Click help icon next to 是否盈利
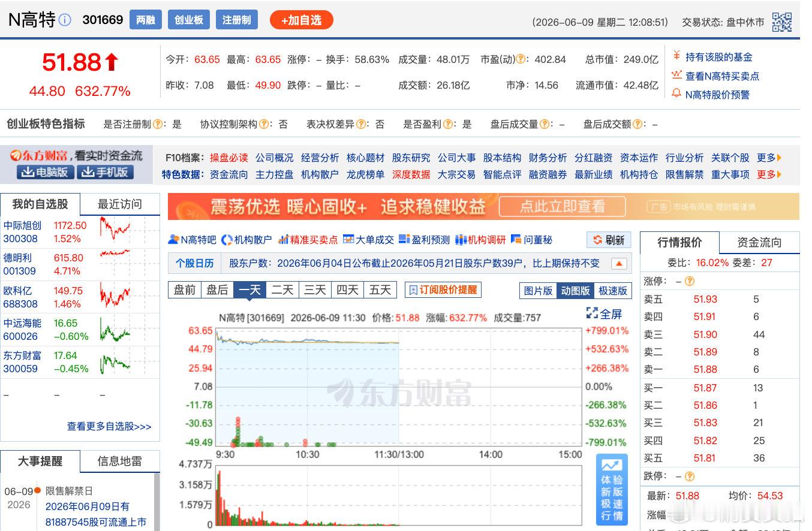This screenshot has height=531, width=812. coord(448,124)
